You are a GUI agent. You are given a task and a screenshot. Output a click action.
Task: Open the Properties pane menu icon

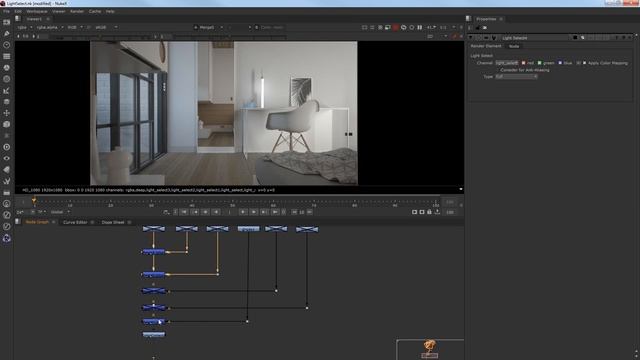(469, 19)
